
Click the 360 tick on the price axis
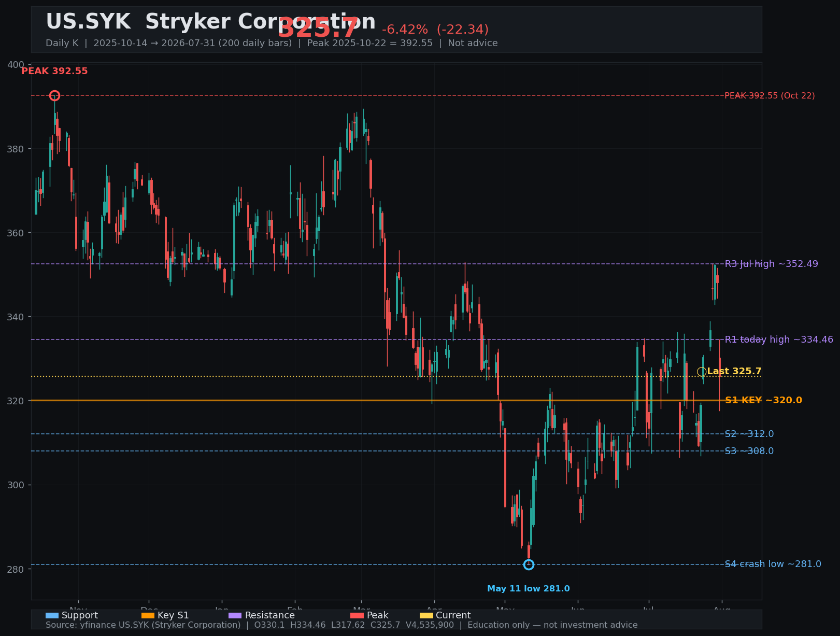pos(16,233)
